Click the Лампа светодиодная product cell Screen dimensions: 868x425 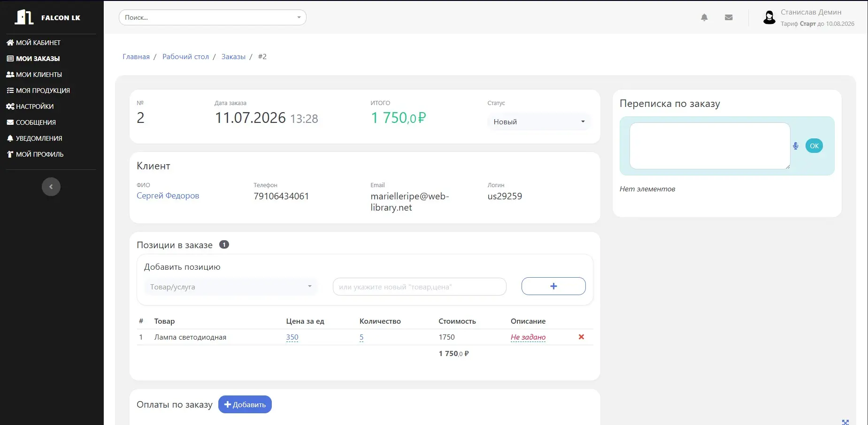tap(190, 337)
